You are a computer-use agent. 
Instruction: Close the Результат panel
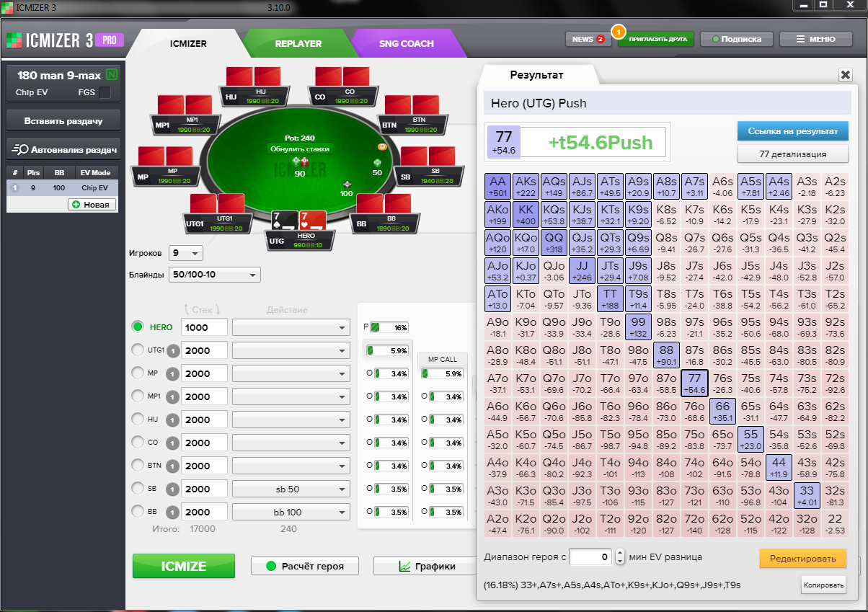click(845, 75)
